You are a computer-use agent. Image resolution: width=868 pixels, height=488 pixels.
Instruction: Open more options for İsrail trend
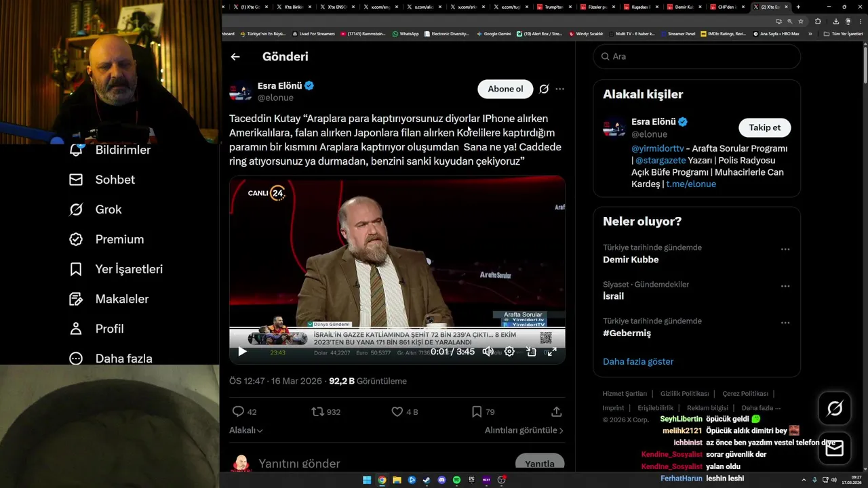point(785,286)
